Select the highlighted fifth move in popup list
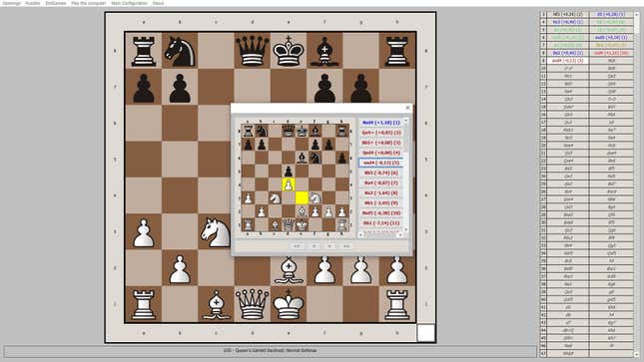The height and width of the screenshot is (362, 644). 380,163
